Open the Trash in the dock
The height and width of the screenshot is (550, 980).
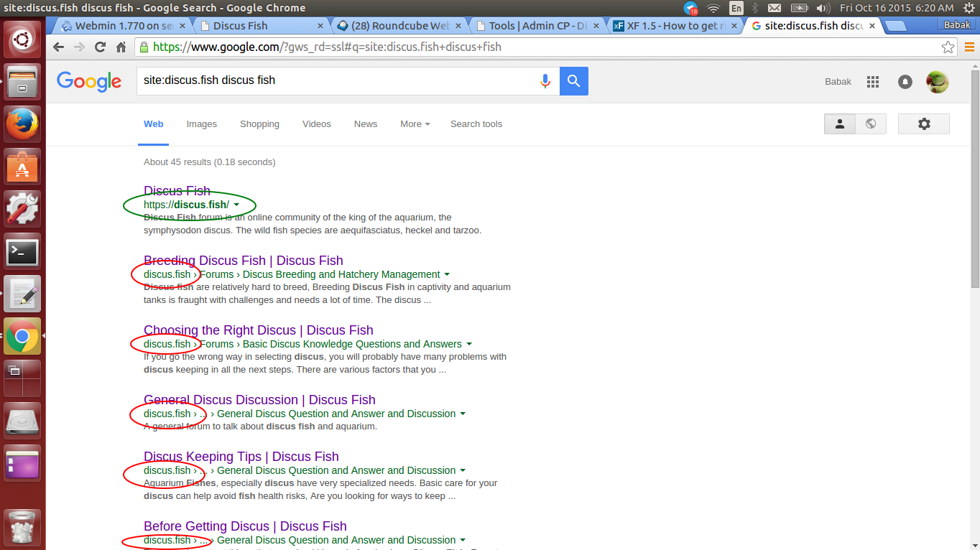pos(22,528)
